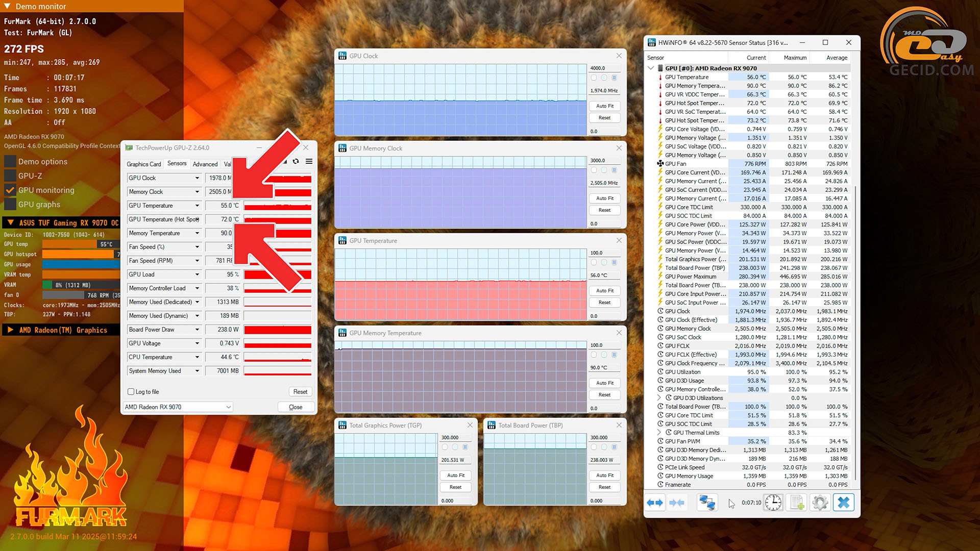Click Auto Fit in GPU Clock graph window
Screen dimensions: 980x551
click(605, 106)
